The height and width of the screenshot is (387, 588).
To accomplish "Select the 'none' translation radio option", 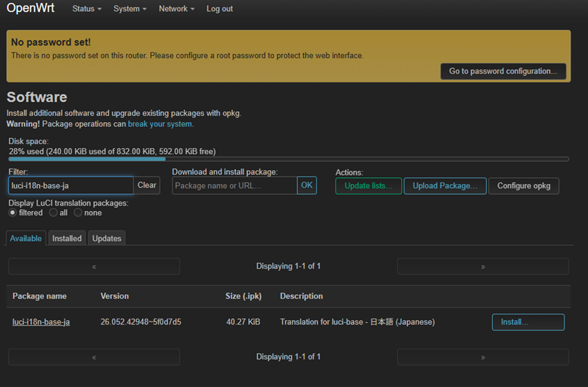I will [x=77, y=213].
